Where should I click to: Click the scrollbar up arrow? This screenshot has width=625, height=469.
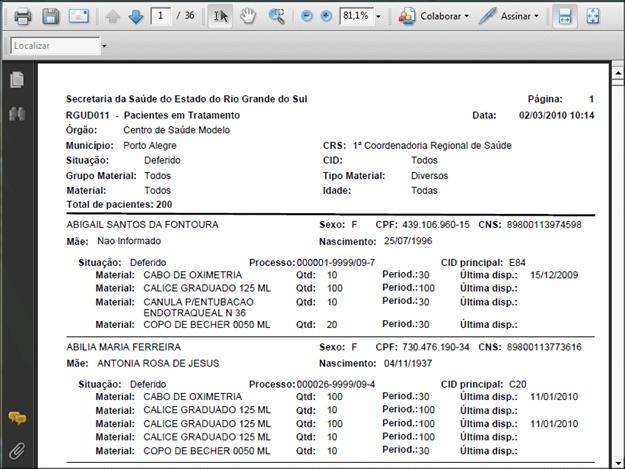[618, 73]
